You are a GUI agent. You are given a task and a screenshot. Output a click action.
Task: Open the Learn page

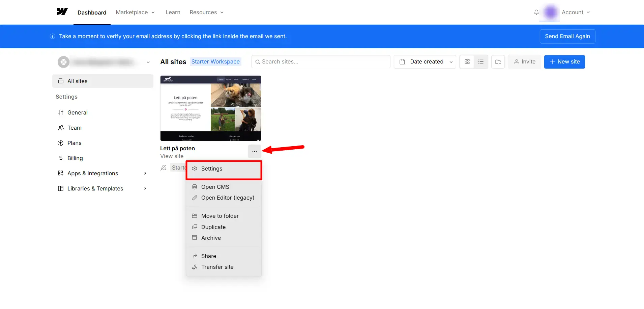click(x=173, y=12)
